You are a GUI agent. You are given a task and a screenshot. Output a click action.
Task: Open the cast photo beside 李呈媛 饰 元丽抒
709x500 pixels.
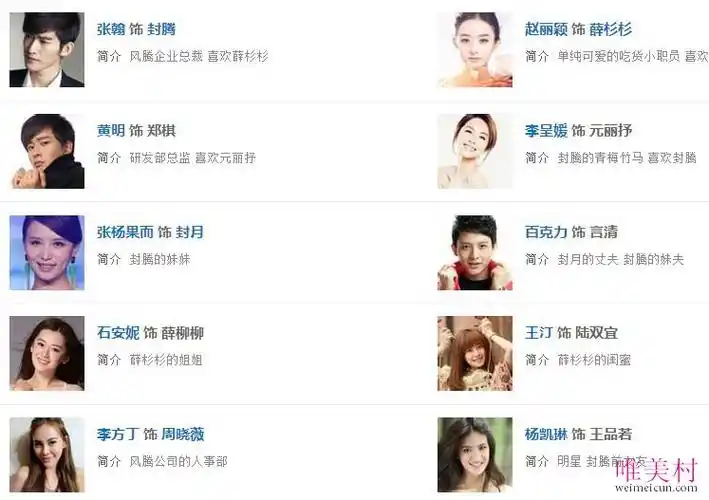click(x=475, y=151)
